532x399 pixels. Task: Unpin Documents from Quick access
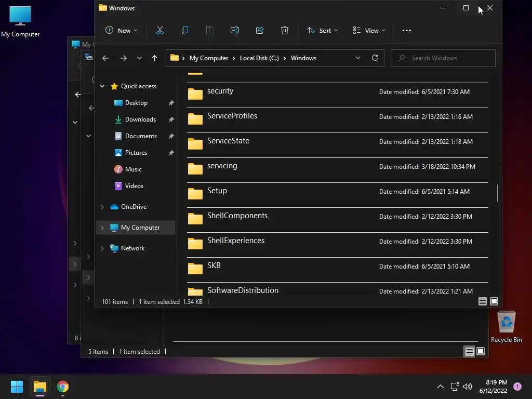171,136
